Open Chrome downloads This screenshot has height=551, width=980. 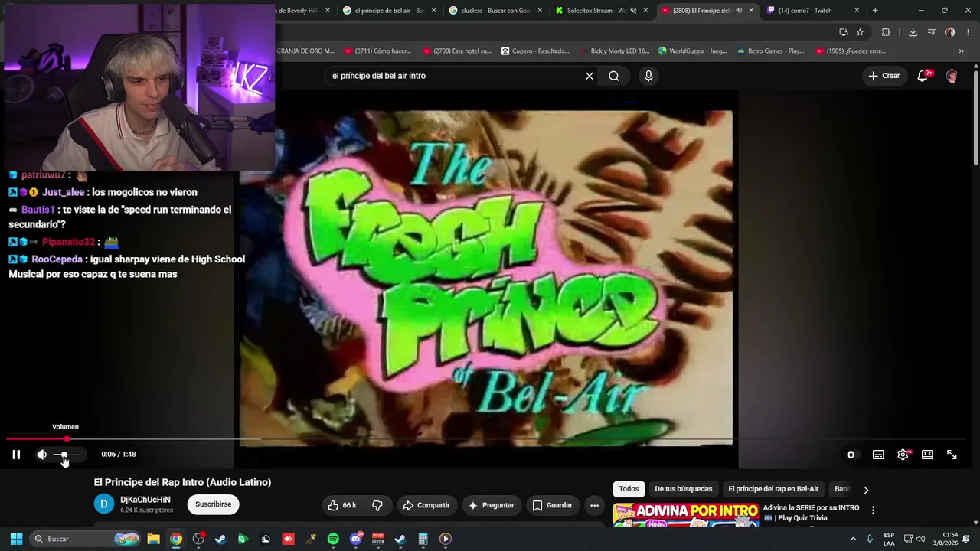tap(913, 32)
